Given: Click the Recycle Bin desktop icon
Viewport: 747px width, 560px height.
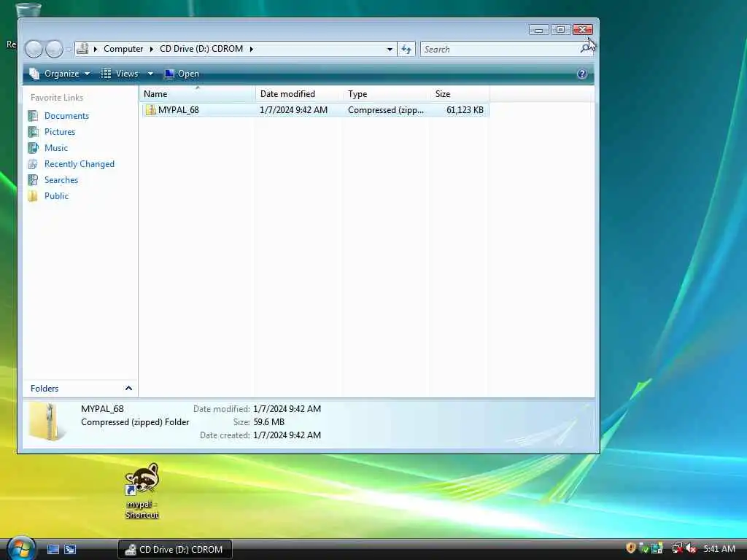Looking at the screenshot, I should (28, 9).
